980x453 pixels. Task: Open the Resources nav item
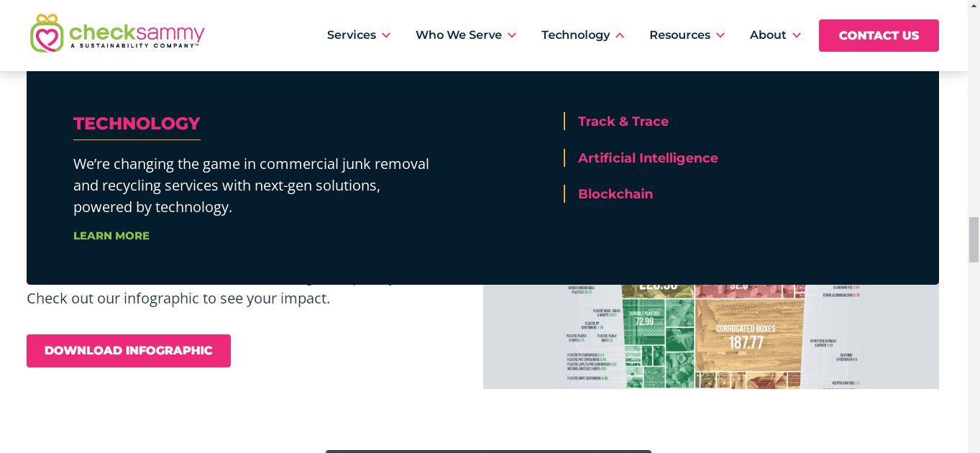[x=679, y=35]
